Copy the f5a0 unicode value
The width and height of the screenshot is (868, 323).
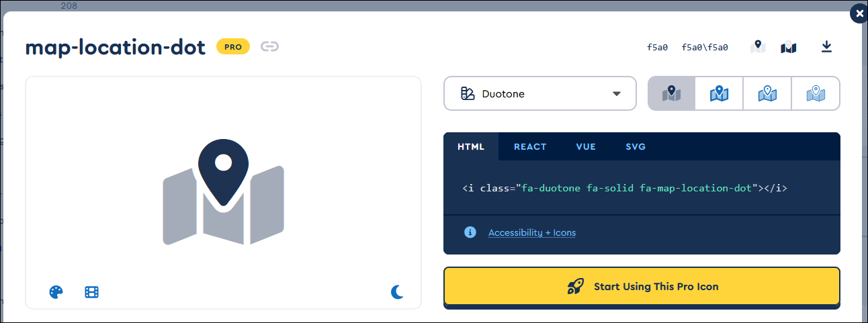[x=657, y=47]
